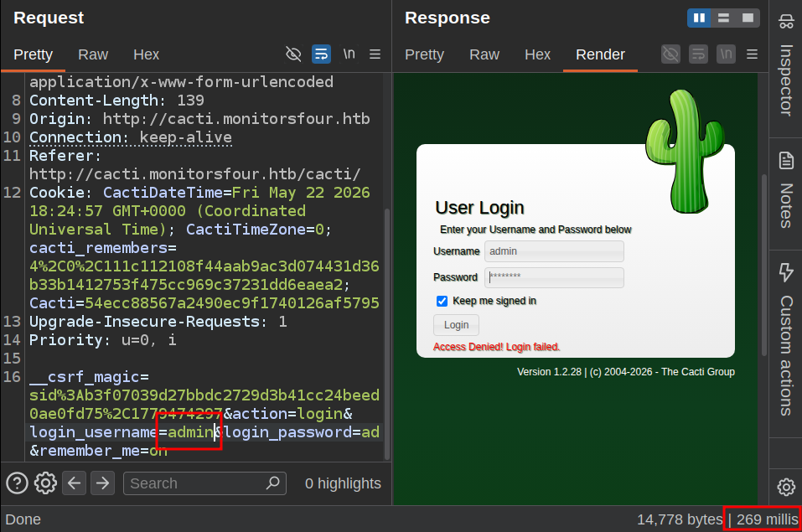Click the '0 highlights' text

coord(343,483)
